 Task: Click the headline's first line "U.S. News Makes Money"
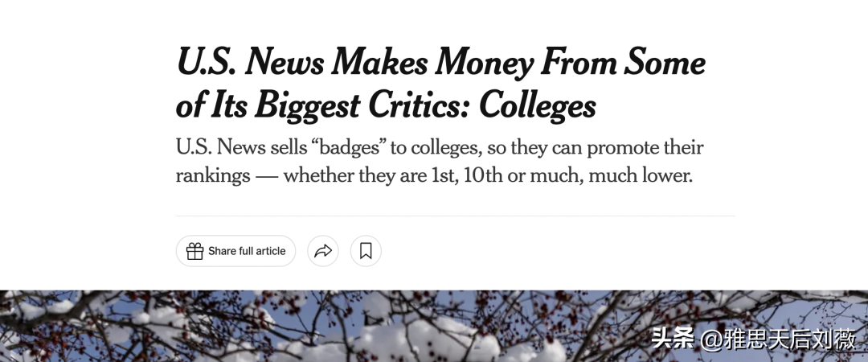click(x=321, y=62)
